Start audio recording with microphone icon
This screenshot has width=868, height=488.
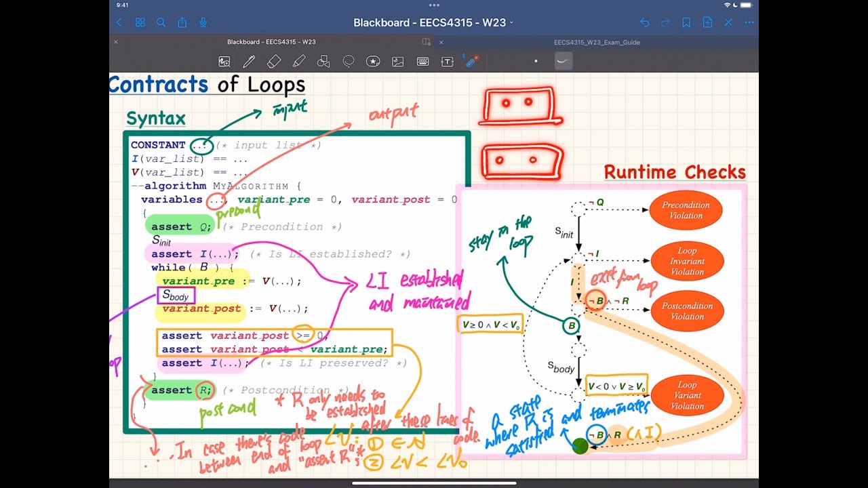(x=203, y=22)
